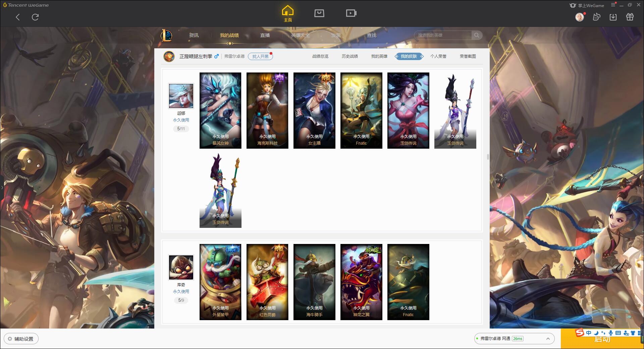Screen dimensions: 644x349
Task: Open the gift box rewards icon
Action: click(x=630, y=17)
